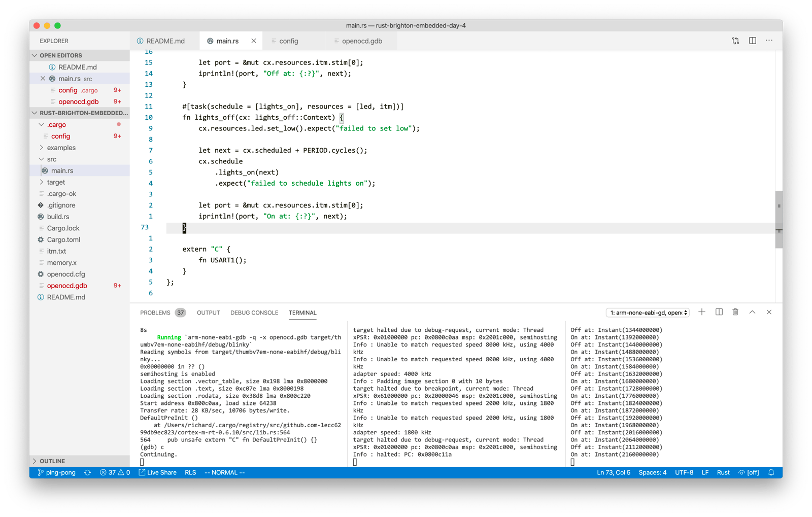Screen dimensions: 812x517
Task: Close the main.rs editor tab
Action: coord(254,41)
